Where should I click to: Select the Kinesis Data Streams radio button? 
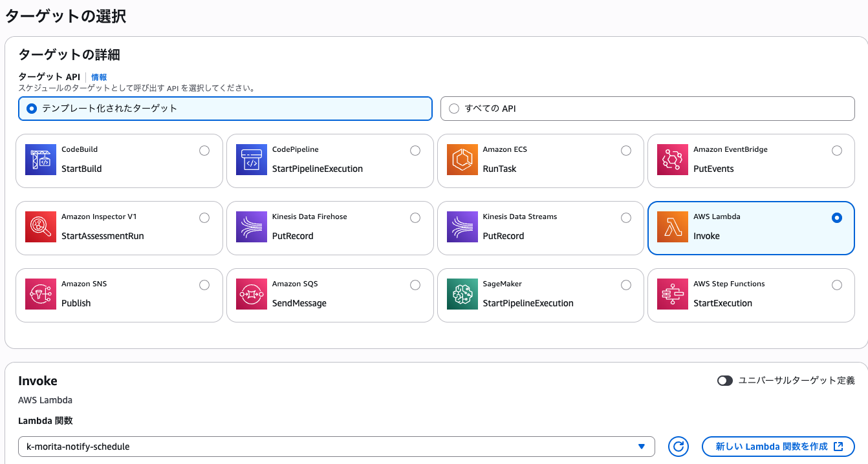point(626,218)
